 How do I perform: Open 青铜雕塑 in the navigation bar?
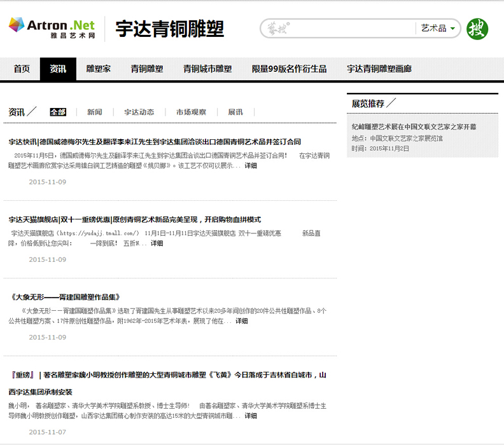coord(147,69)
